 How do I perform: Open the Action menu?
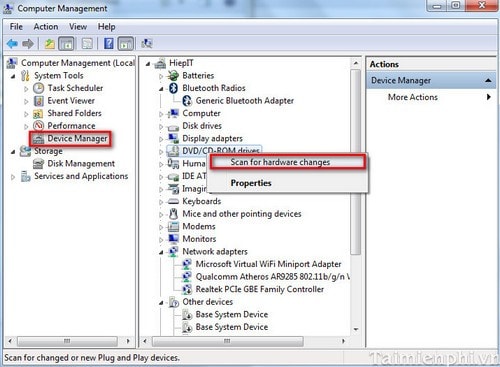(x=46, y=27)
